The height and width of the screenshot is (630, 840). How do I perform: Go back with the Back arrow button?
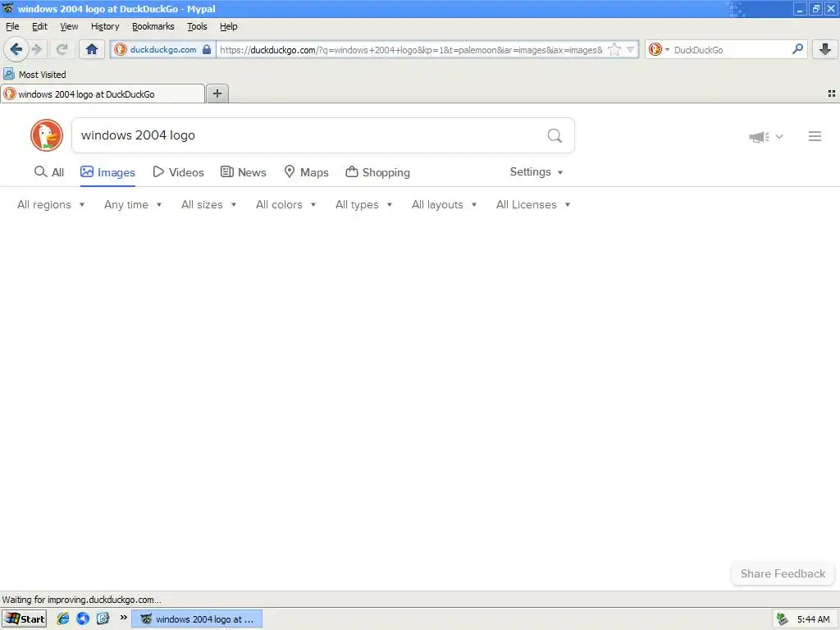tap(16, 49)
